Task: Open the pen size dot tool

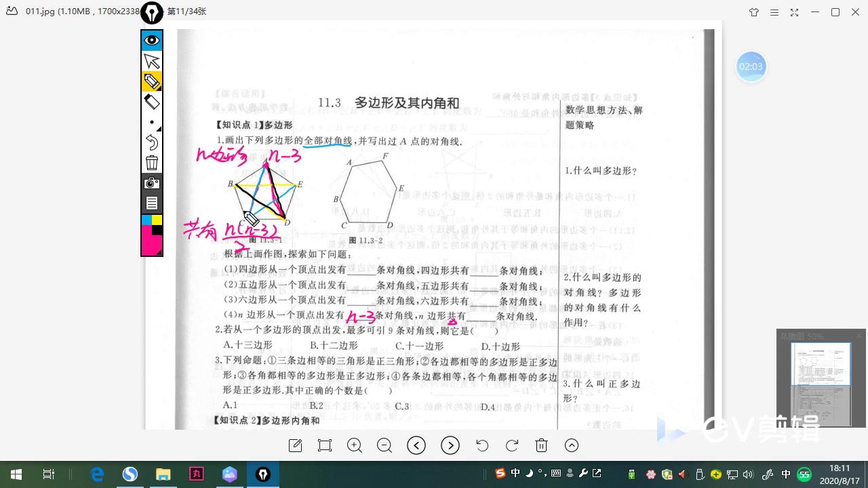Action: pos(151,123)
